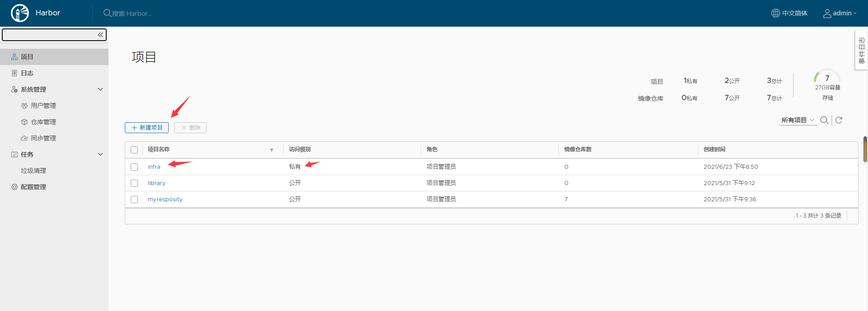The height and width of the screenshot is (311, 868).
Task: Click the repository count 7 for myresposity
Action: pos(566,200)
